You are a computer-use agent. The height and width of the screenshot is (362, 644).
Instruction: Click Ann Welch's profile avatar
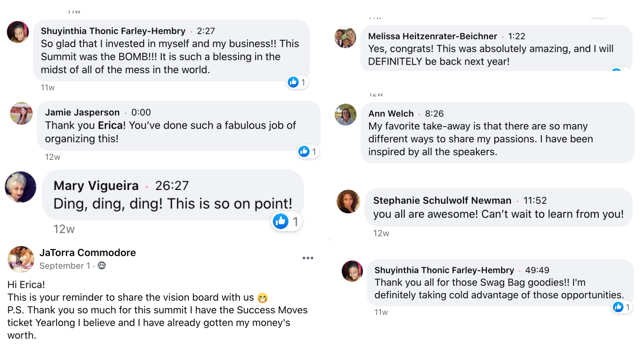point(345,114)
